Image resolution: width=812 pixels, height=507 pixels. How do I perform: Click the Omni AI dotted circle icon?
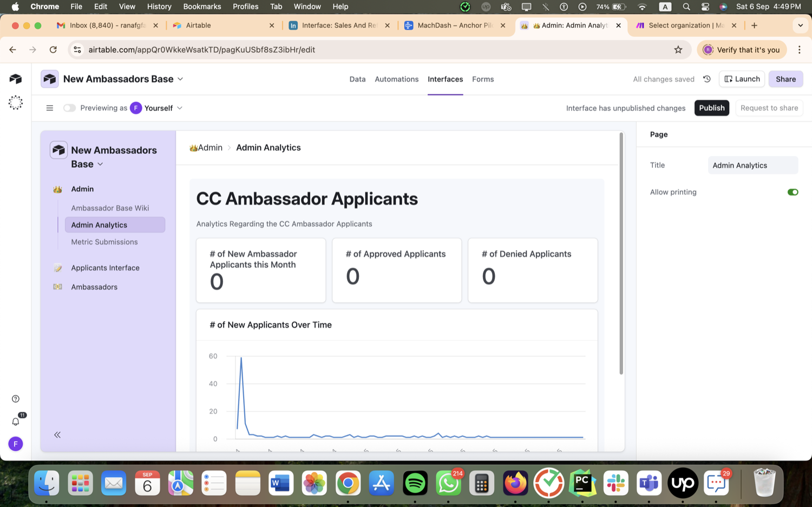(x=16, y=103)
